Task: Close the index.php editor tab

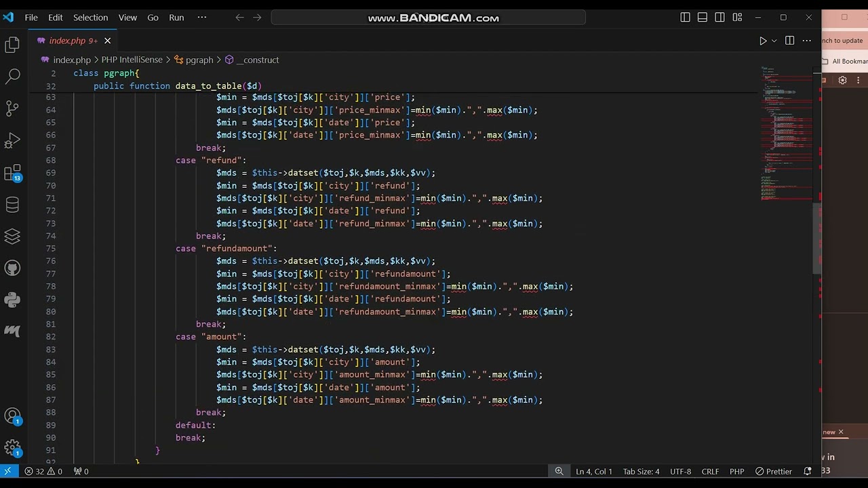Action: pyautogui.click(x=107, y=41)
